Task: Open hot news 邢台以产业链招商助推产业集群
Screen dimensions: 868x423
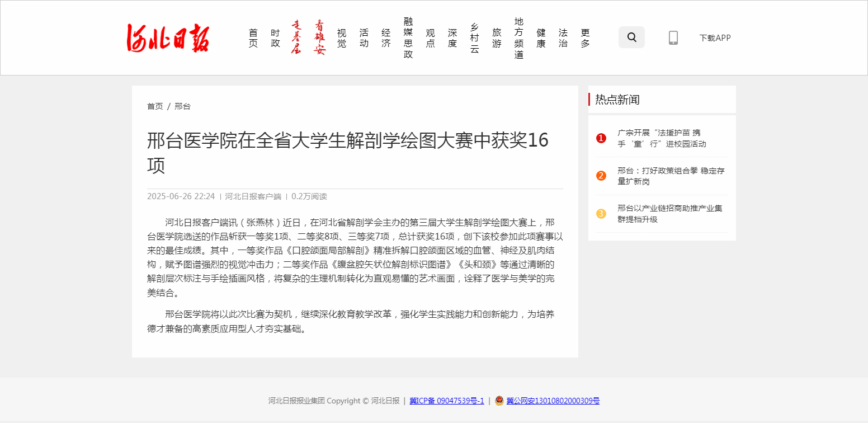Action: (x=669, y=214)
